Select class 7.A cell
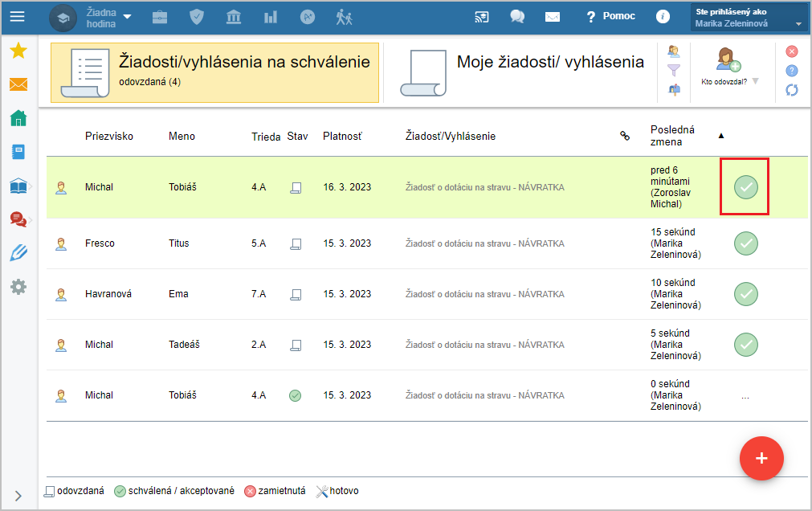Screen dimensions: 812x511 (259, 294)
